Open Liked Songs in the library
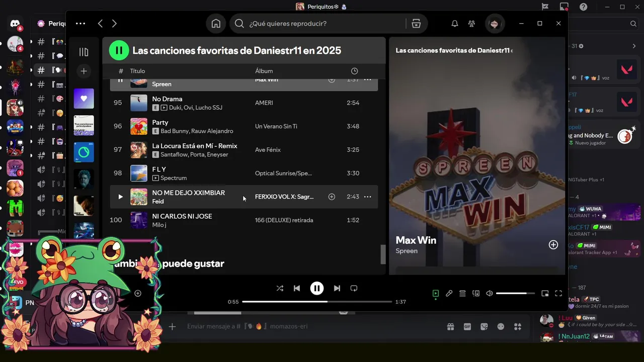Image resolution: width=644 pixels, height=362 pixels. point(84,99)
